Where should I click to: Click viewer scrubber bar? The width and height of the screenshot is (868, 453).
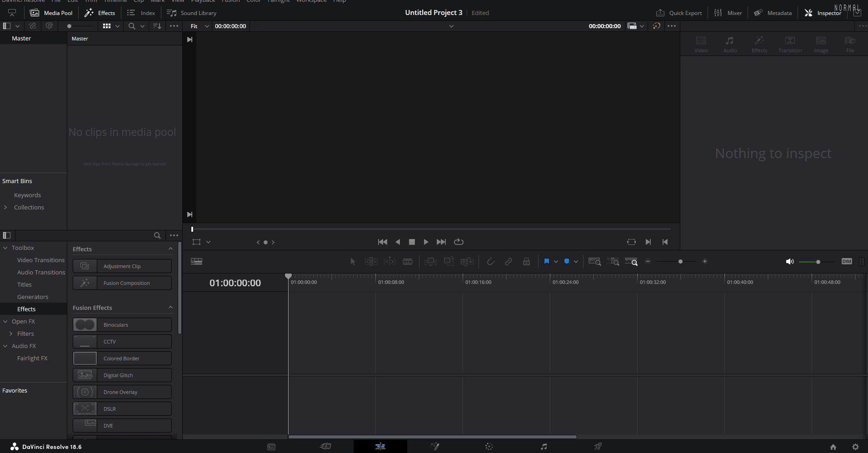(431, 229)
